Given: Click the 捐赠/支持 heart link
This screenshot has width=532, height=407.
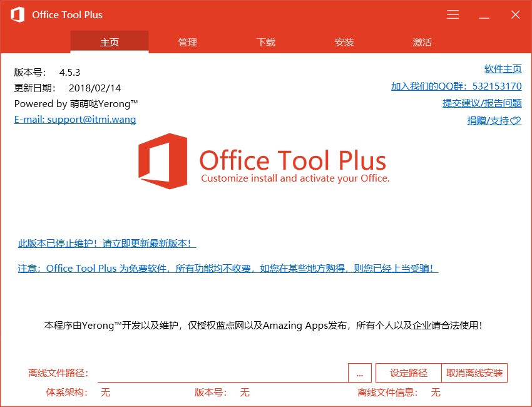Looking at the screenshot, I should pos(494,120).
